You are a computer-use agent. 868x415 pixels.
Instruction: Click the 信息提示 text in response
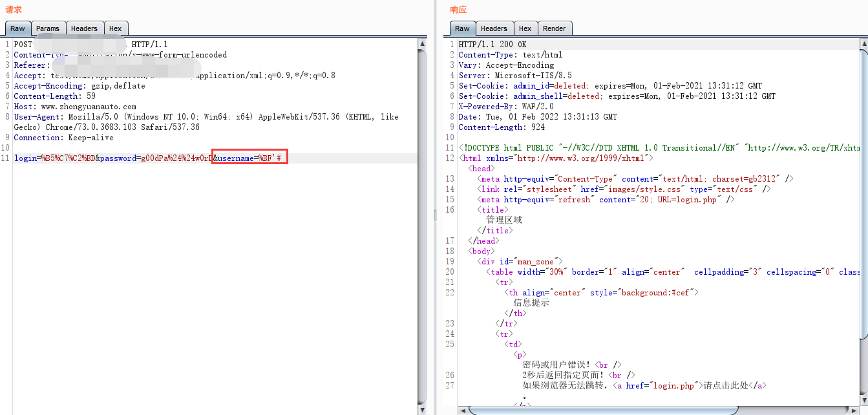pyautogui.click(x=531, y=303)
